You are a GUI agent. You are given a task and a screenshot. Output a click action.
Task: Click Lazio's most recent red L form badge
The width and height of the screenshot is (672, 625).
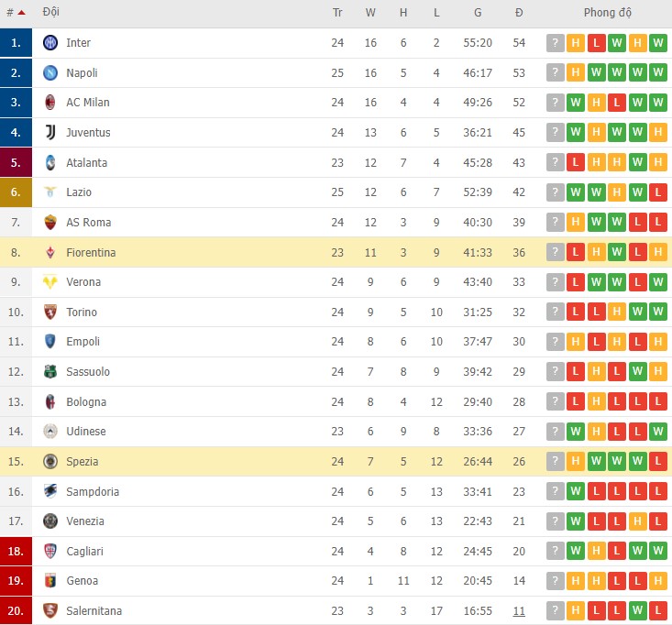point(657,192)
